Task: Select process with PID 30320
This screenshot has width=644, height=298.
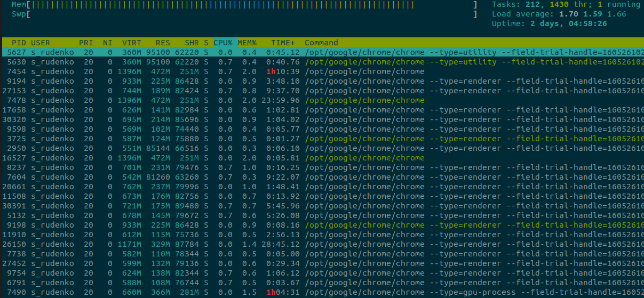Action: pos(322,119)
